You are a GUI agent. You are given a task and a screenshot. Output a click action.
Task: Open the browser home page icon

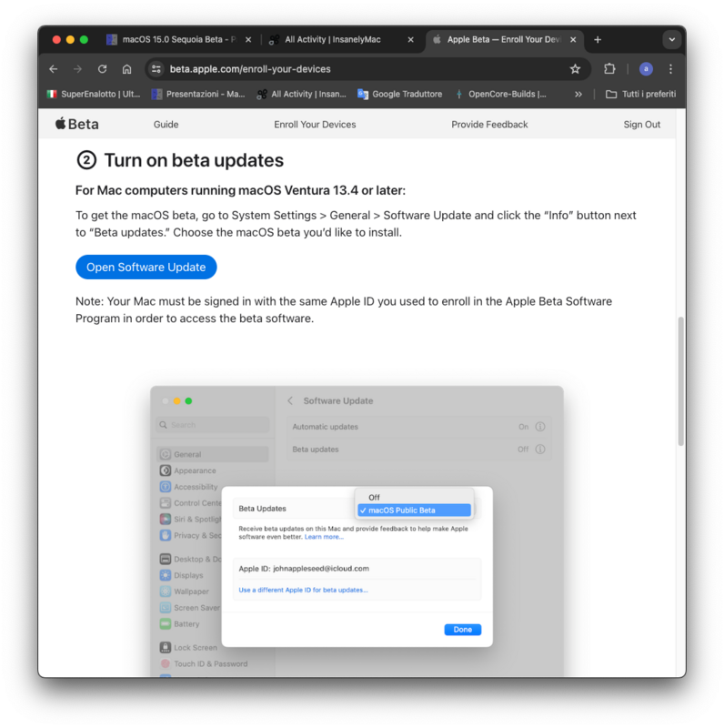pos(126,69)
